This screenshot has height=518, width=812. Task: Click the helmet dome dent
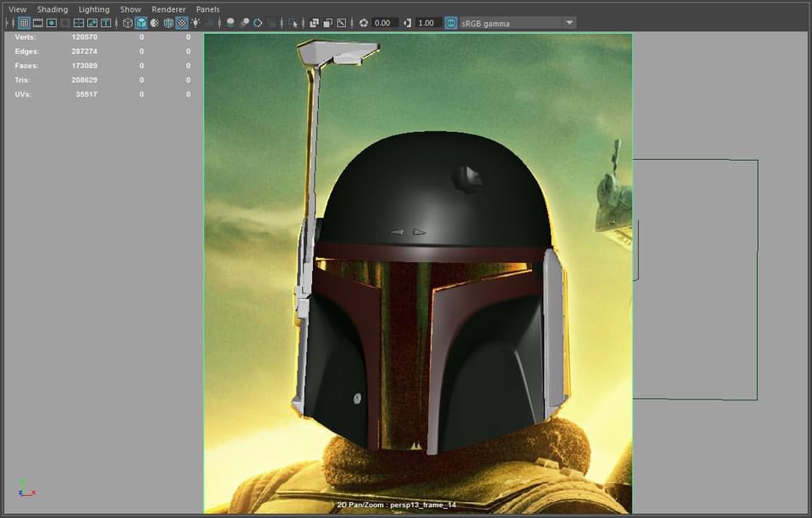pos(468,179)
